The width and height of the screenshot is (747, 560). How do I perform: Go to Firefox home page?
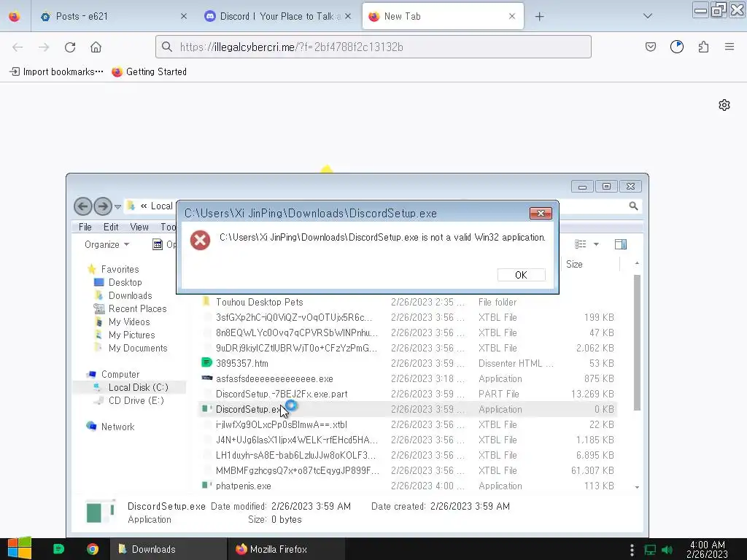[96, 47]
